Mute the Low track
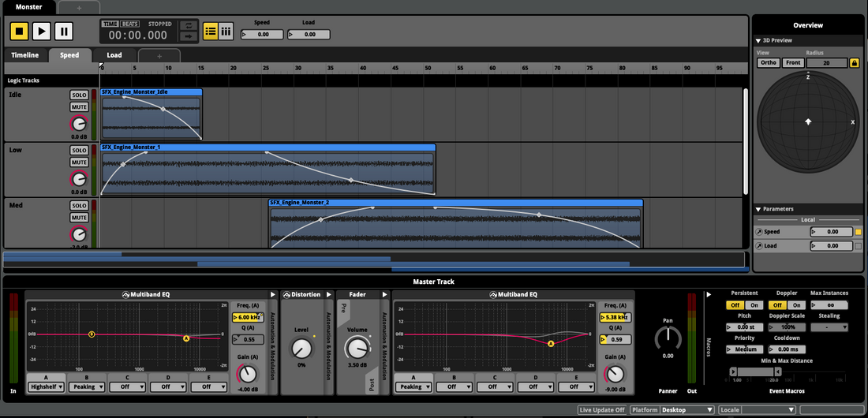Image resolution: width=868 pixels, height=418 pixels. coord(79,162)
